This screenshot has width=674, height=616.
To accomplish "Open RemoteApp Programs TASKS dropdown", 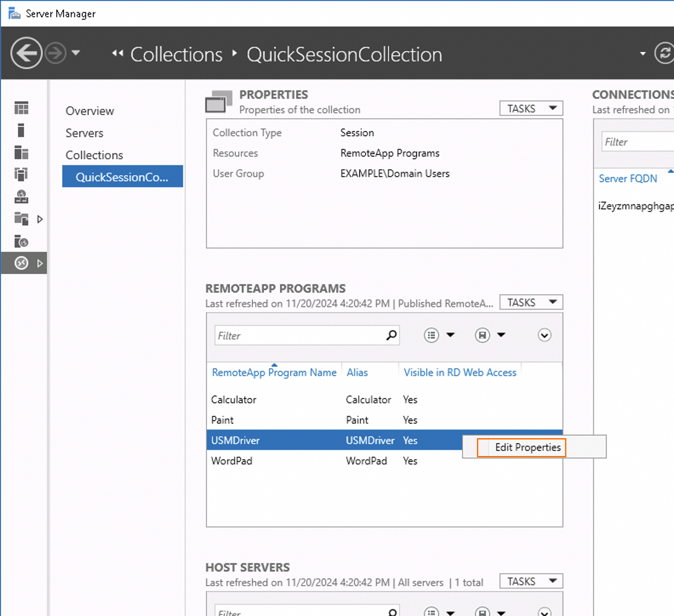I will (531, 302).
